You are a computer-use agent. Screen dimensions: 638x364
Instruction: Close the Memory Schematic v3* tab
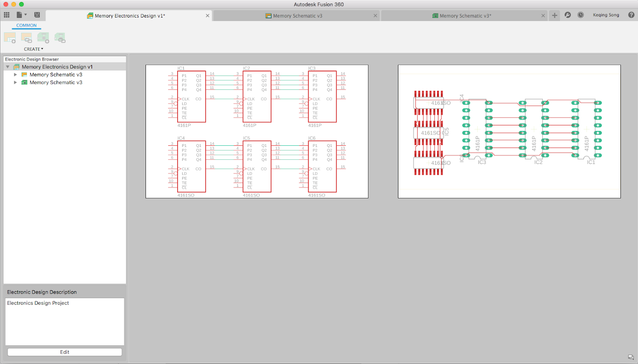click(x=543, y=16)
